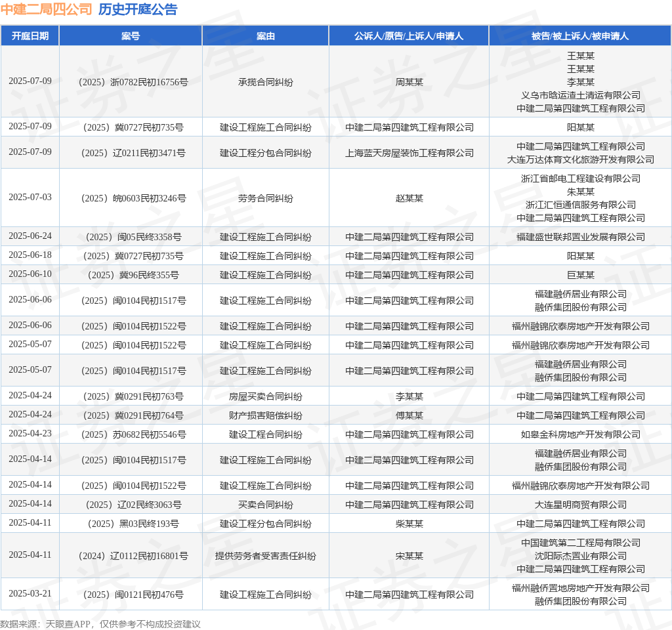This screenshot has width=672, height=630.
Task: Select case number (2025)辽02民终3063号
Action: point(133,505)
